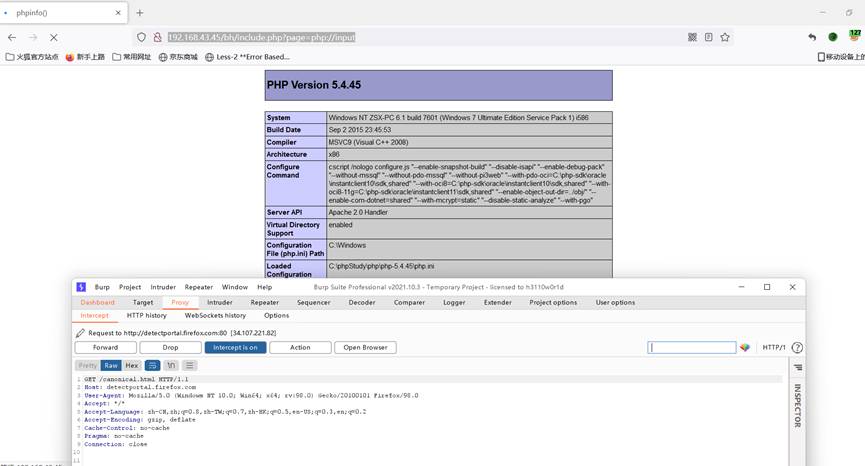
Task: Toggle show non-printable characters \n button
Action: (171, 366)
